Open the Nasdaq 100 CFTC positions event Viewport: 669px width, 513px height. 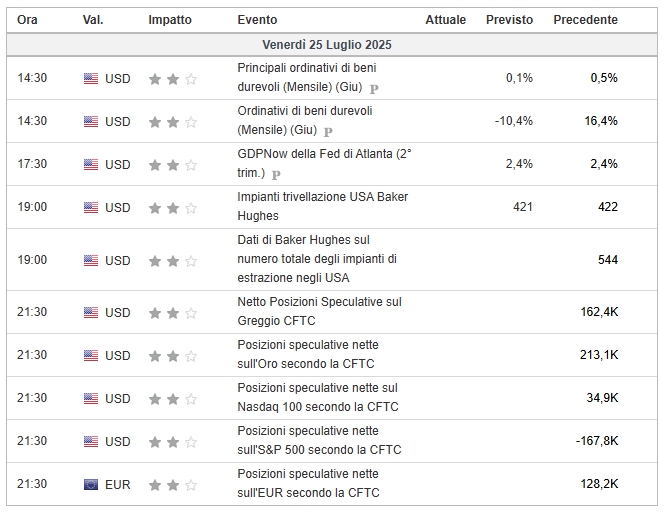(x=318, y=397)
